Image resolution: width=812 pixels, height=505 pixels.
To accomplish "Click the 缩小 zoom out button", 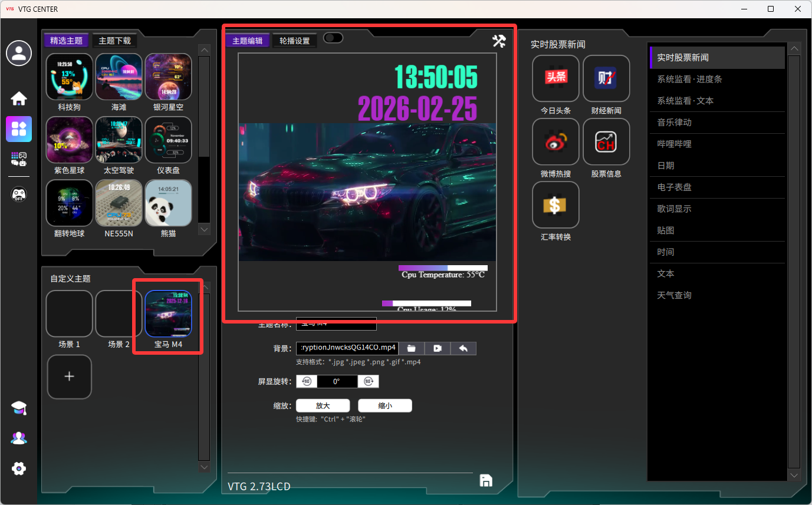I will point(384,405).
